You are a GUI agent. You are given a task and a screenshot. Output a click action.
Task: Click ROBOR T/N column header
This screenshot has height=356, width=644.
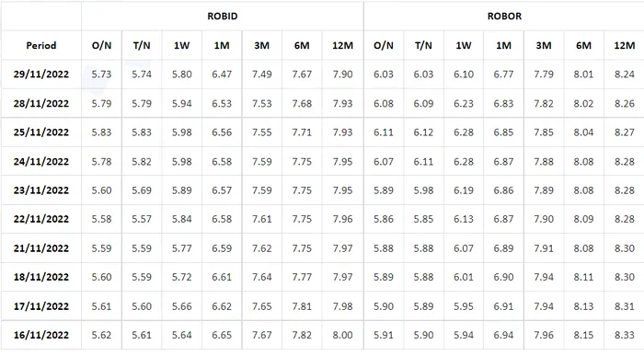(x=423, y=45)
